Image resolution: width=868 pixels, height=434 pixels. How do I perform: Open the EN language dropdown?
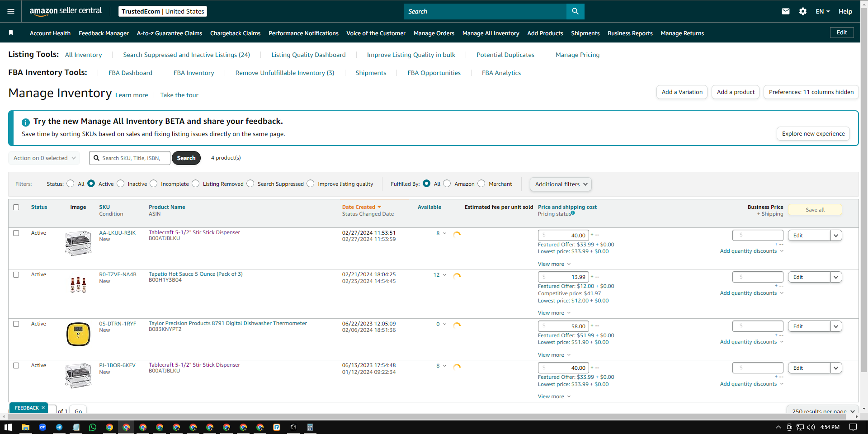[x=823, y=11]
